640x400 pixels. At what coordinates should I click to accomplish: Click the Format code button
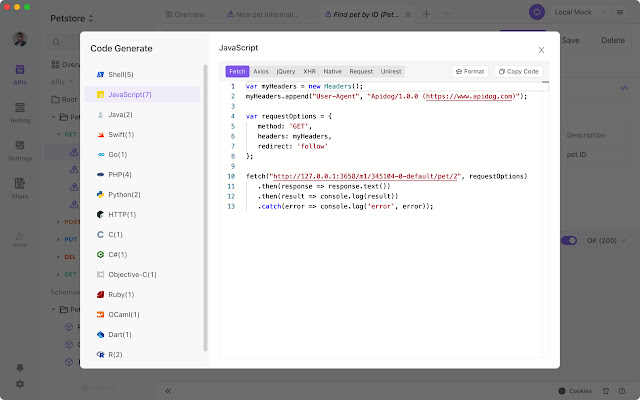(x=470, y=71)
